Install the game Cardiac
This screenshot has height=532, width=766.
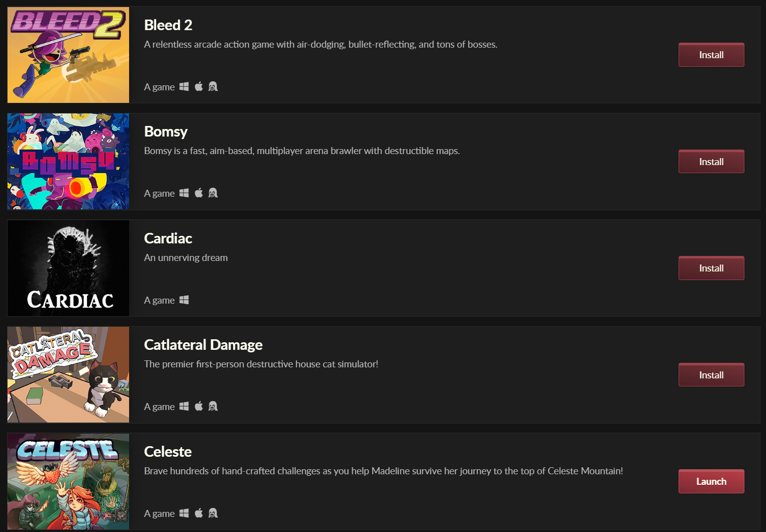[711, 268]
